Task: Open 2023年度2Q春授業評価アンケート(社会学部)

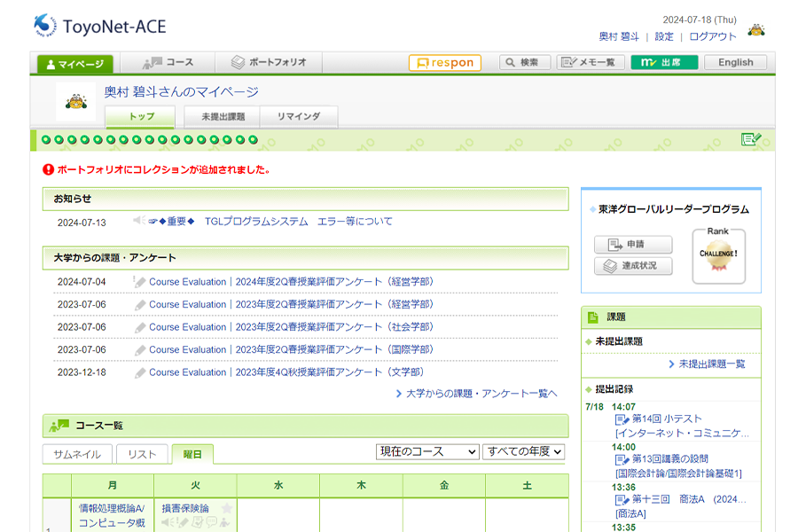Action: 291,327
